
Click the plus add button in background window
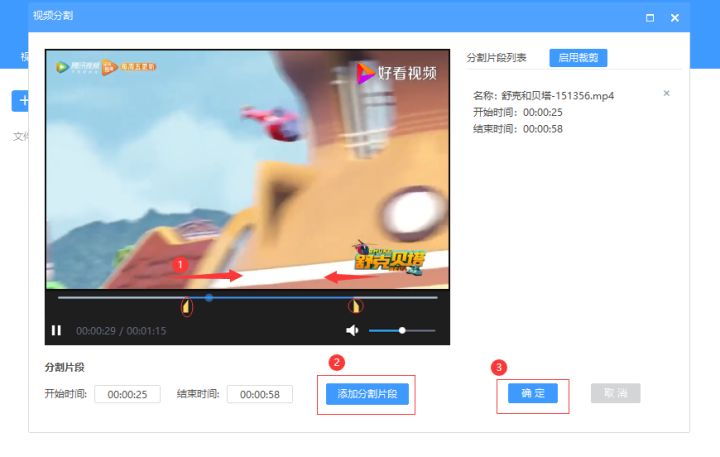point(20,101)
